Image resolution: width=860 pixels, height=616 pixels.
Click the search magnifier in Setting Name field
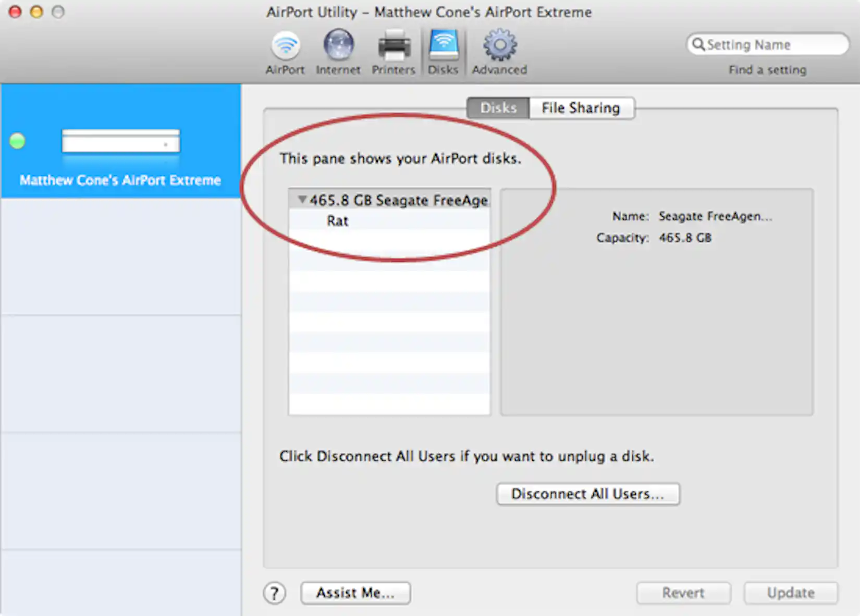click(x=700, y=44)
